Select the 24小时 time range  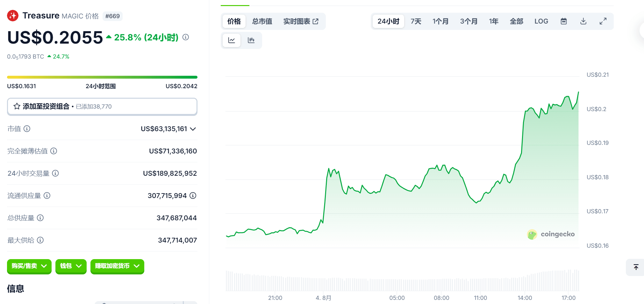point(388,21)
